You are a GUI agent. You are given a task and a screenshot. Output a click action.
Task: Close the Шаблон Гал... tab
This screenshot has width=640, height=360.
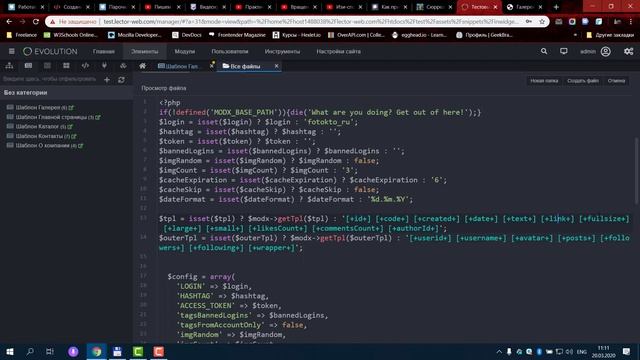pos(212,66)
